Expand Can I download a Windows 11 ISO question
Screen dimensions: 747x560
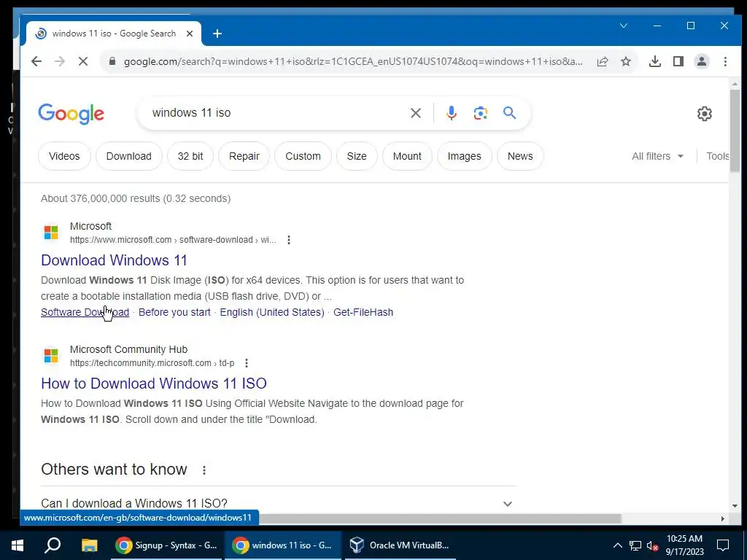[x=278, y=503]
